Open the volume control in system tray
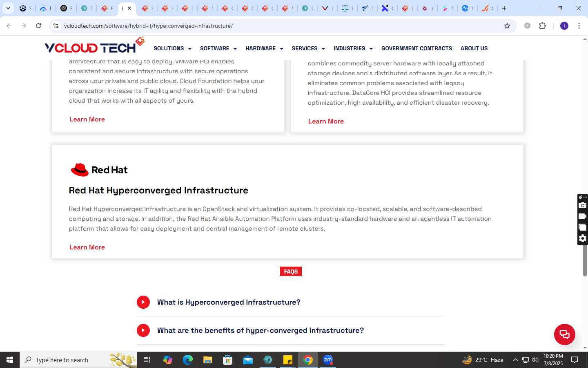The image size is (588, 368). 535,360
